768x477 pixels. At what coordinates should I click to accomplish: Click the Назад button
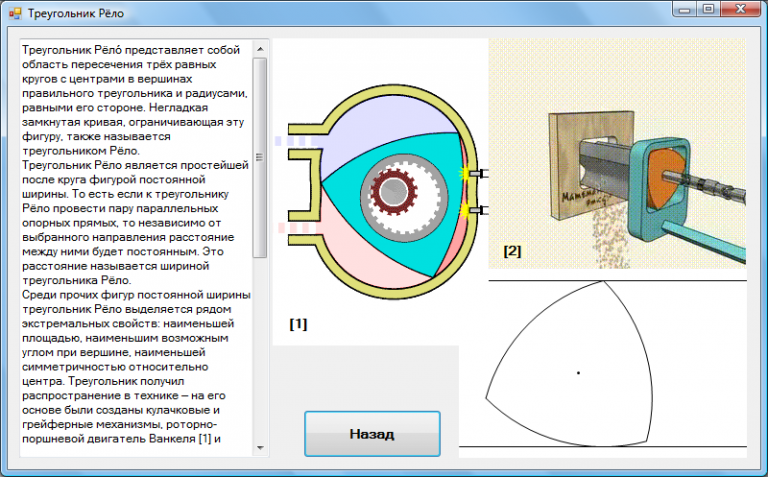[x=372, y=434]
